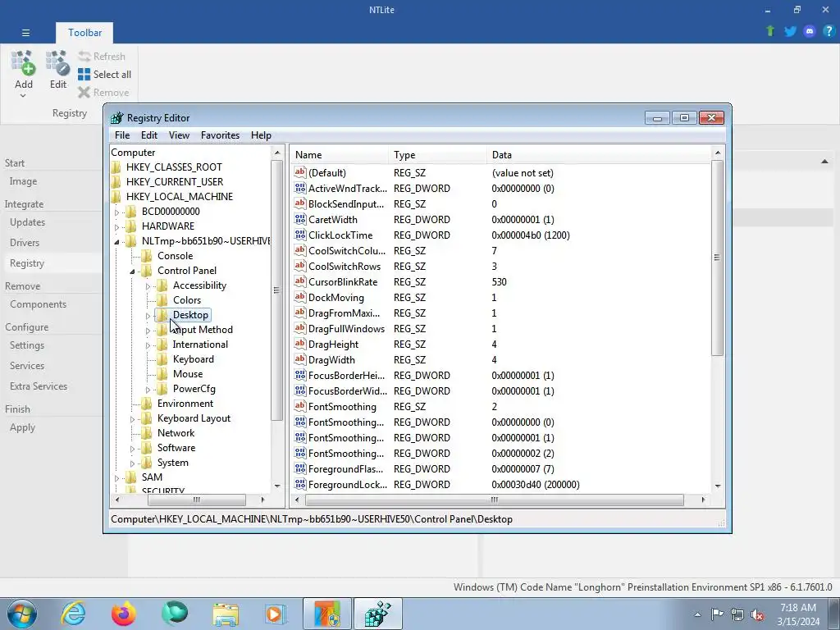Open the media player taskbar icon
The height and width of the screenshot is (630, 840).
tap(276, 614)
